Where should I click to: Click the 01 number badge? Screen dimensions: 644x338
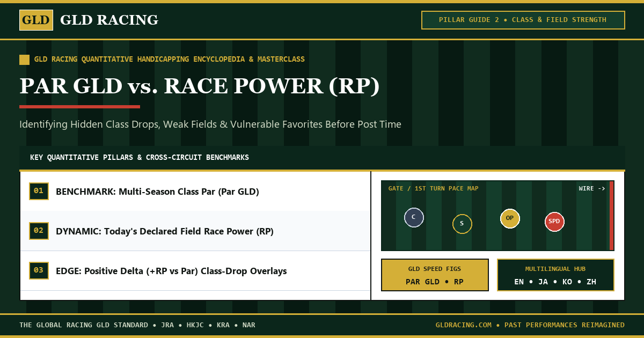click(39, 191)
